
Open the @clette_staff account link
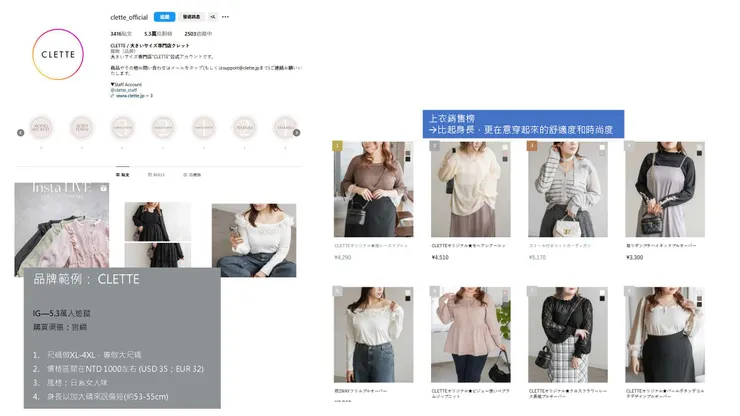tap(124, 90)
